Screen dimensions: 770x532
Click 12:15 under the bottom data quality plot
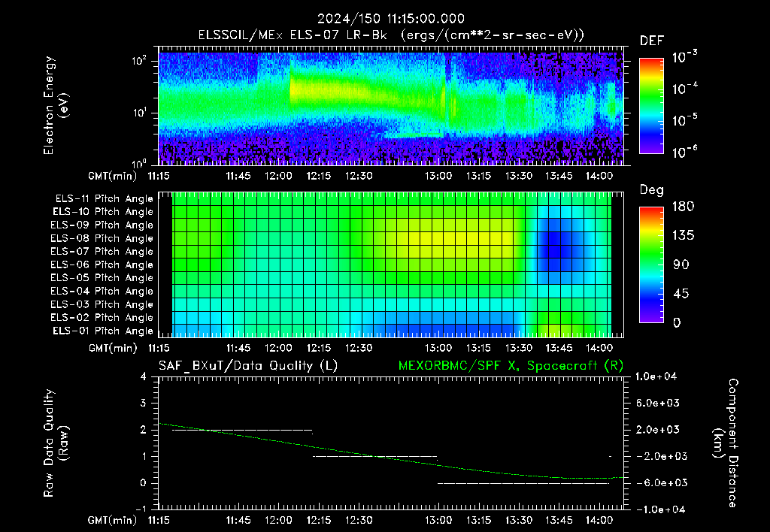coord(319,520)
